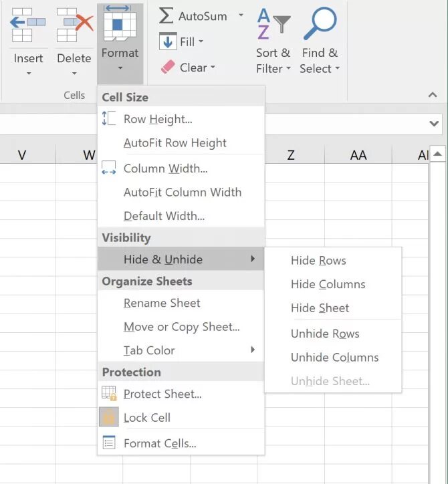Choose Hide Columns from the submenu
The width and height of the screenshot is (448, 484).
point(328,284)
